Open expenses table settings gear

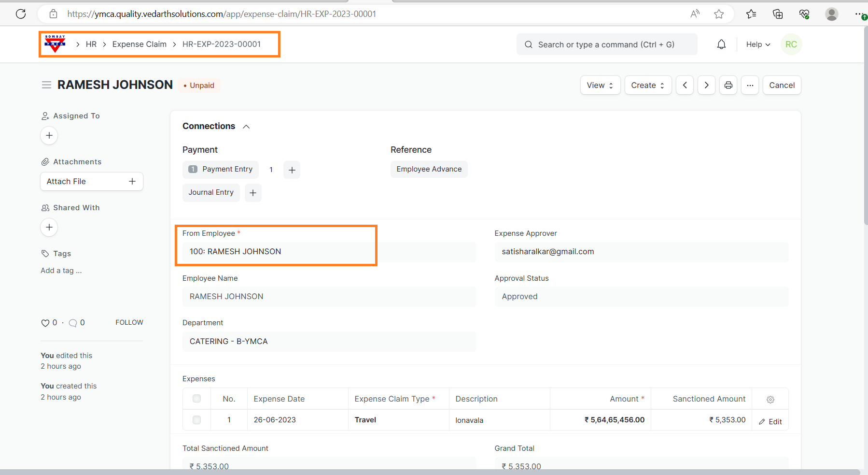pyautogui.click(x=770, y=399)
